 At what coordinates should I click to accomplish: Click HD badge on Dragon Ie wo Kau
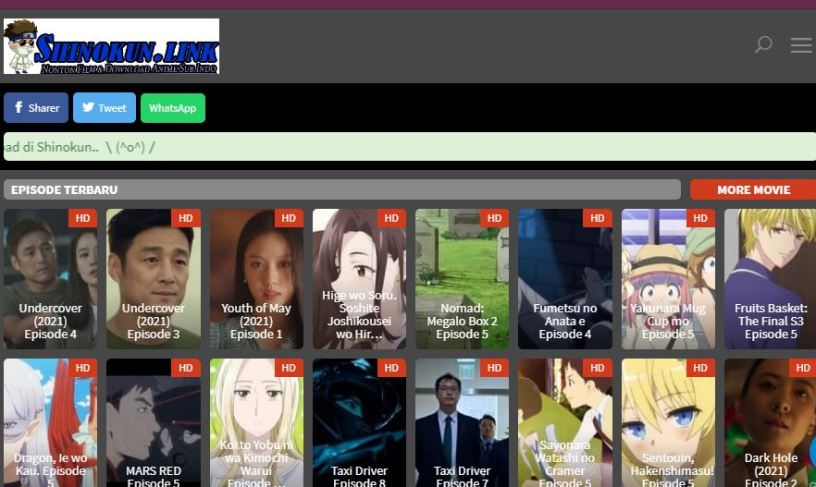pyautogui.click(x=83, y=368)
